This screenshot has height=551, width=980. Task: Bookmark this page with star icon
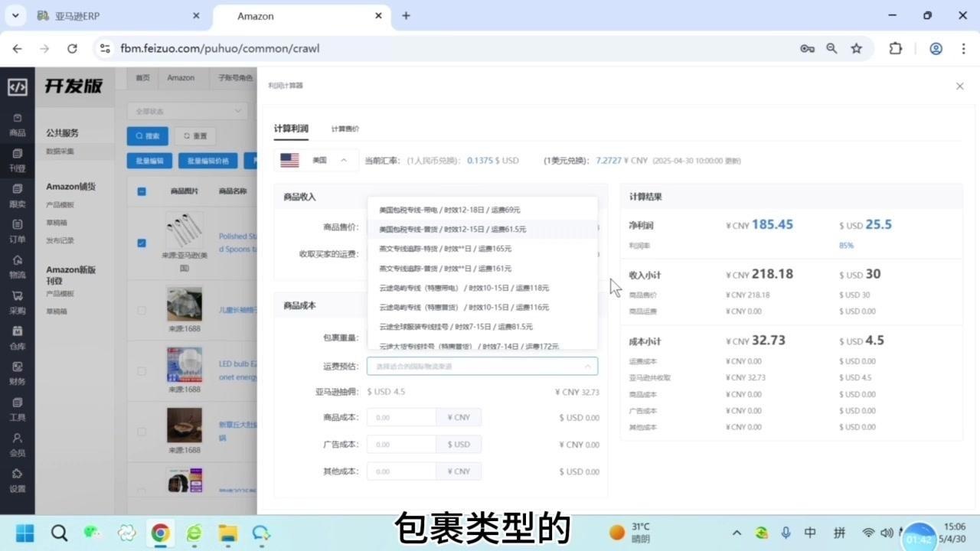856,48
